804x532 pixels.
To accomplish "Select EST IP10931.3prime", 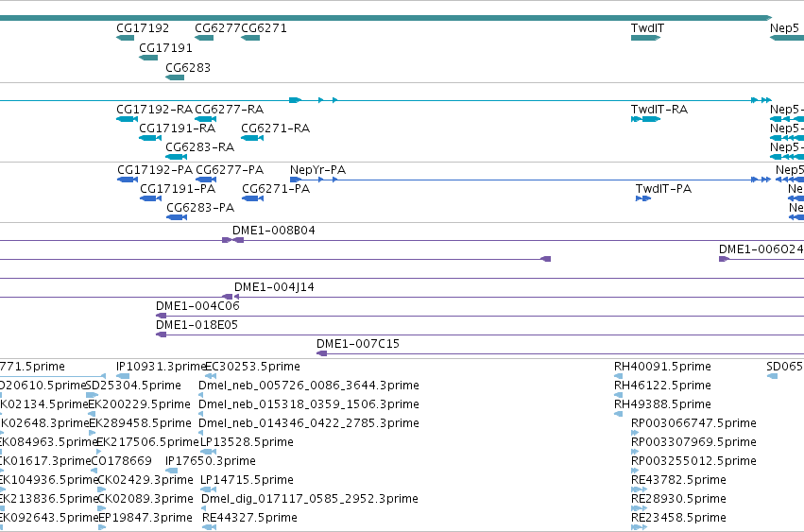I will pos(161,367).
